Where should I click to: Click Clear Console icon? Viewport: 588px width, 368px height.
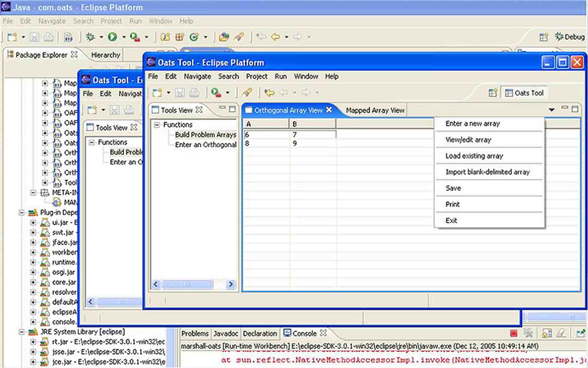pyautogui.click(x=561, y=333)
